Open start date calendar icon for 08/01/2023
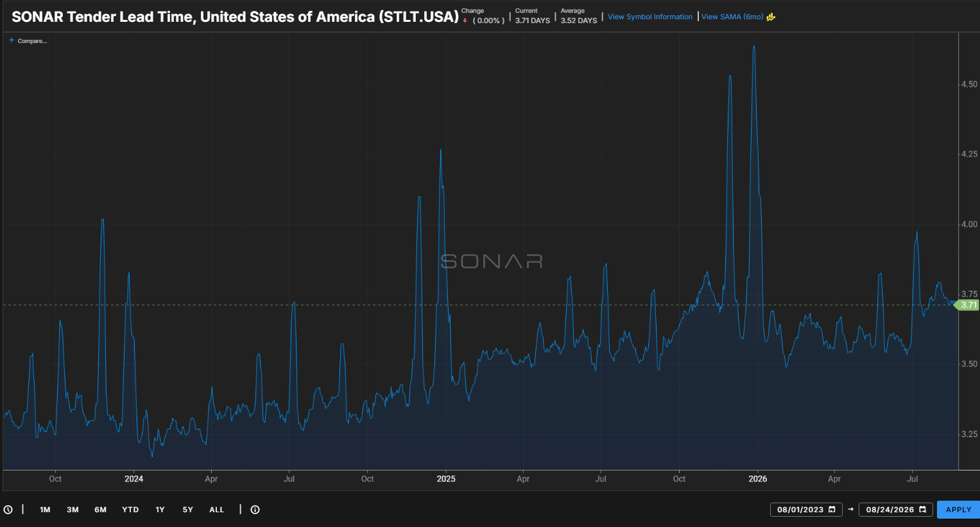The width and height of the screenshot is (980, 527). 832,510
